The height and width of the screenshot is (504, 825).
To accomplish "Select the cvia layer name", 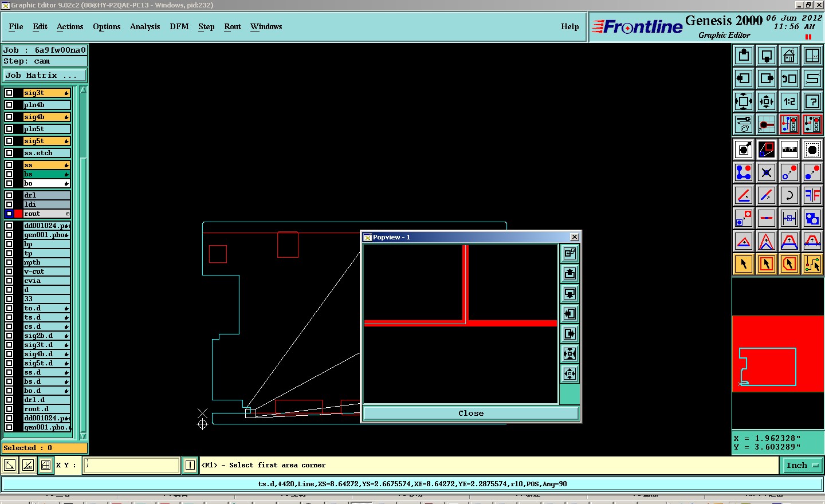I will click(x=46, y=281).
